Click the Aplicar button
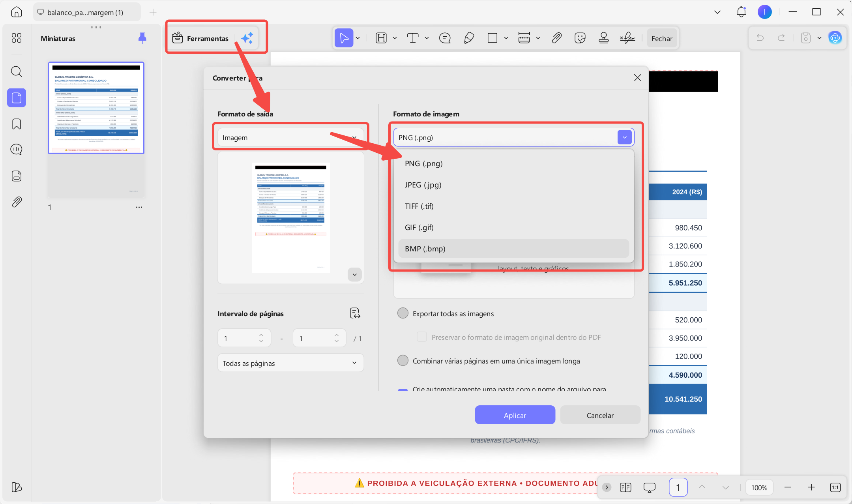 (515, 415)
